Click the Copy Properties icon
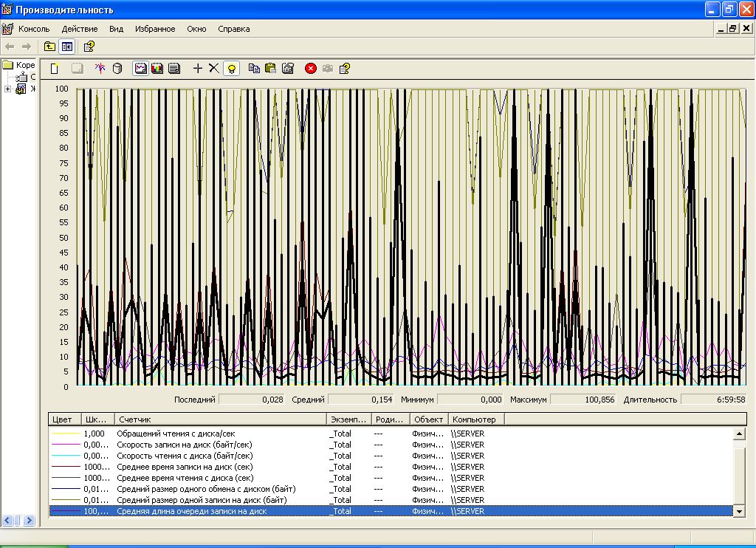This screenshot has width=756, height=548. tap(254, 69)
